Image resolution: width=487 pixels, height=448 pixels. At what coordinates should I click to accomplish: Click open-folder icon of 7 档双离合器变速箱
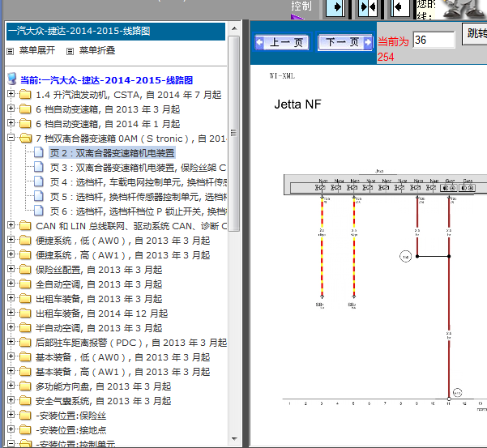point(25,138)
